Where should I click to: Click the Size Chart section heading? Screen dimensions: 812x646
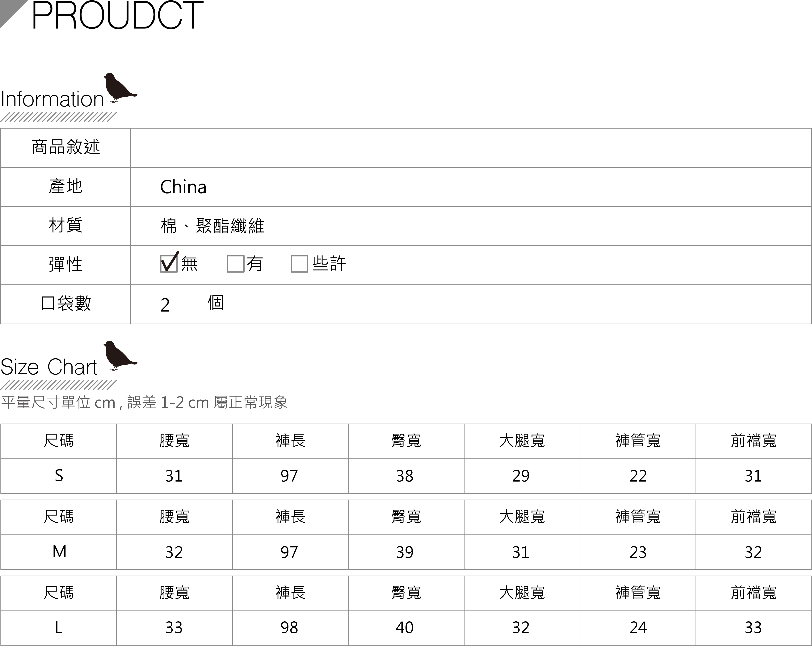click(x=49, y=367)
